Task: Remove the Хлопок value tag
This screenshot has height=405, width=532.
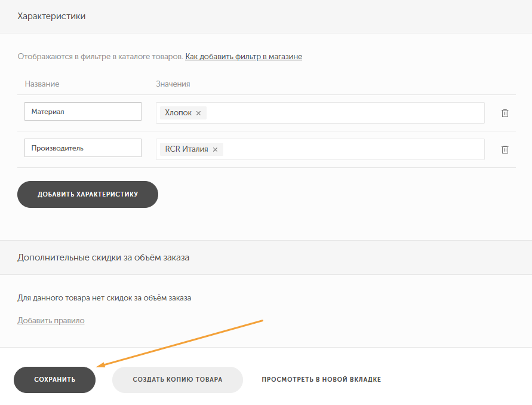Action: tap(198, 113)
